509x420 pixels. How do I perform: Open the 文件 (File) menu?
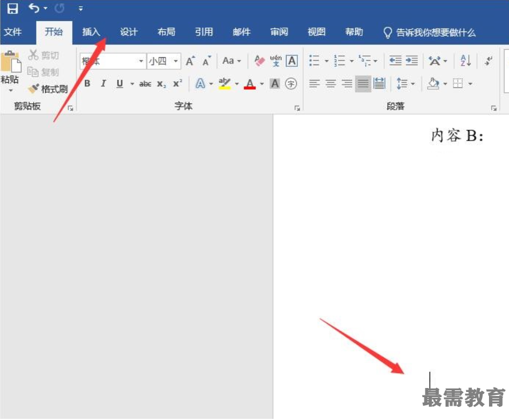pyautogui.click(x=13, y=32)
